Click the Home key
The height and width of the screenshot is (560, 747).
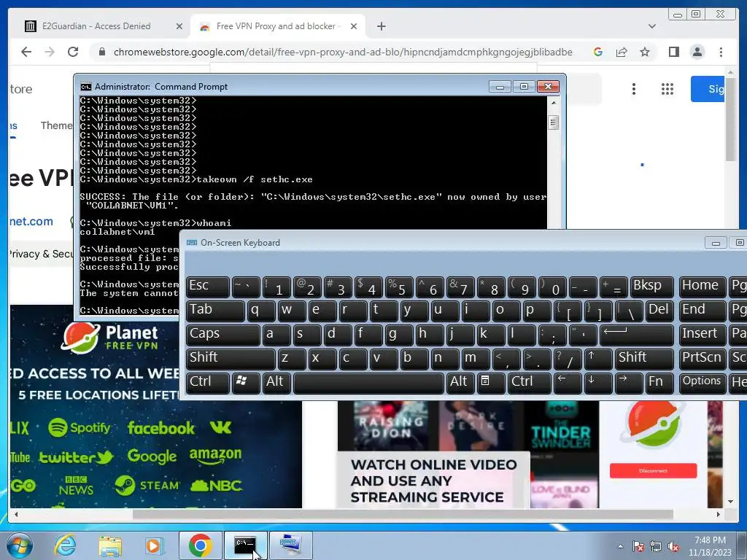click(703, 287)
